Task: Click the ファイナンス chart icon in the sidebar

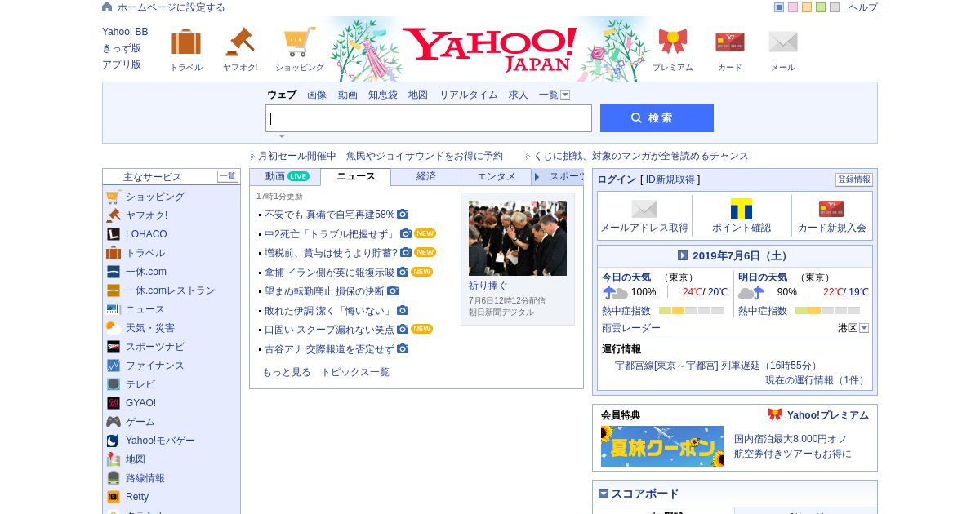Action: [114, 366]
